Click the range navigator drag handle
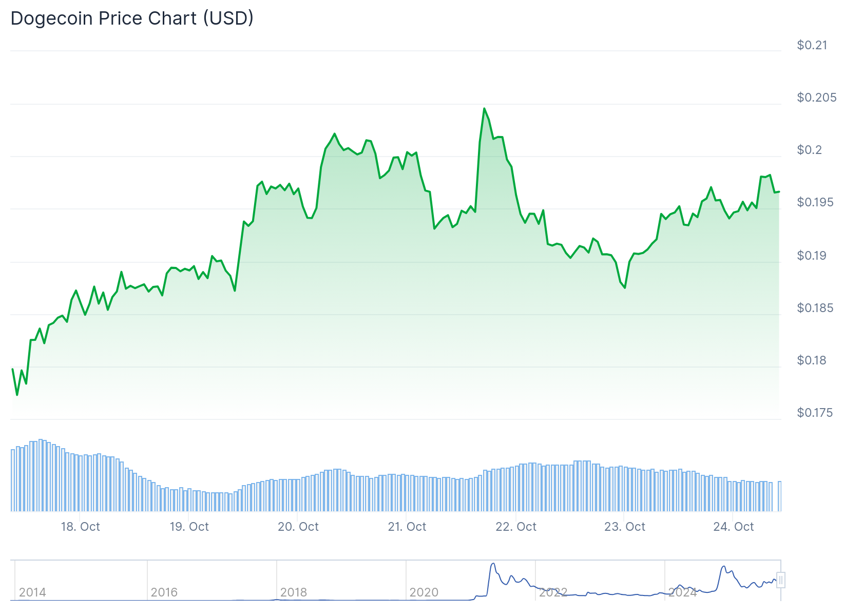The width and height of the screenshot is (844, 616). click(781, 580)
